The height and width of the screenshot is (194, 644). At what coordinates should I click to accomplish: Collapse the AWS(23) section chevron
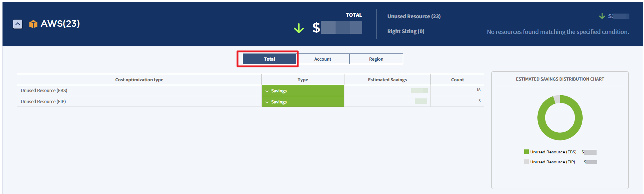coord(17,24)
